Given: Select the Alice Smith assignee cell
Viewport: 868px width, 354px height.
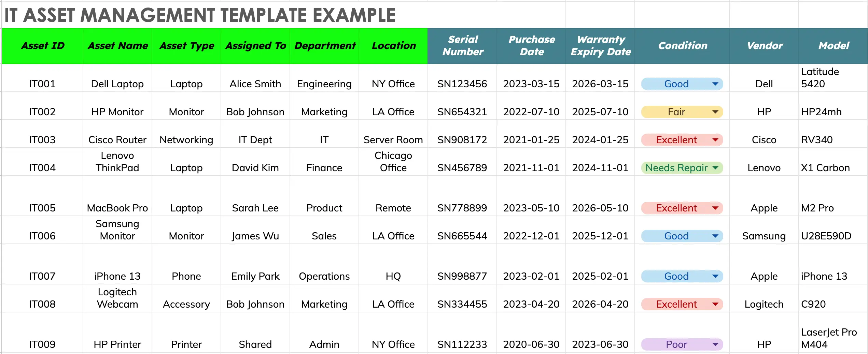Looking at the screenshot, I should pyautogui.click(x=255, y=84).
